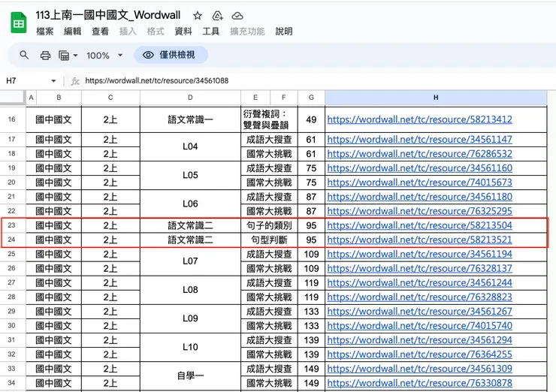The height and width of the screenshot is (392, 556).
Task: Open the 工具 menu
Action: 210,32
